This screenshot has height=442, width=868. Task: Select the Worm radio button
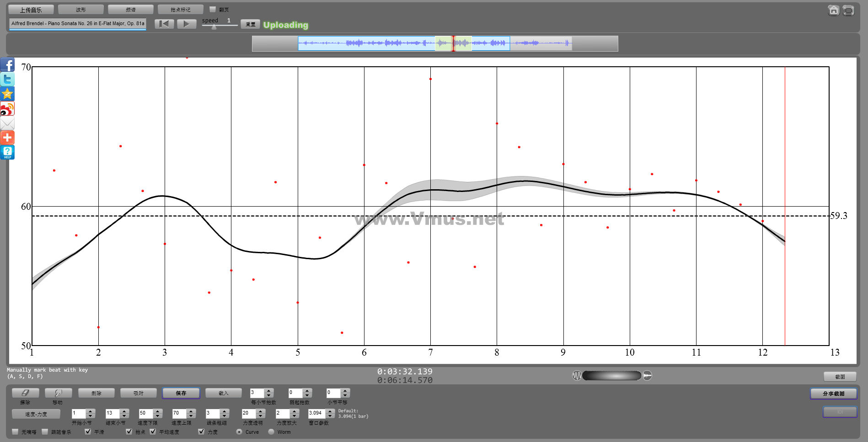pyautogui.click(x=271, y=431)
